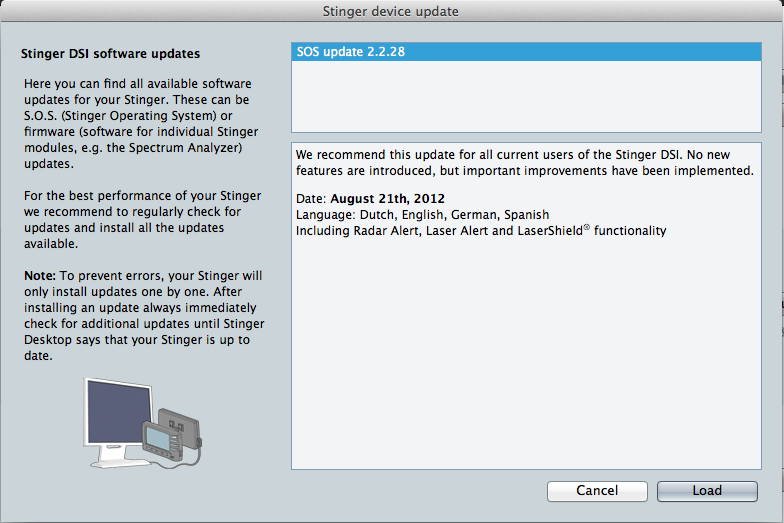Click the Cancel button
784x523 pixels.
tap(597, 491)
